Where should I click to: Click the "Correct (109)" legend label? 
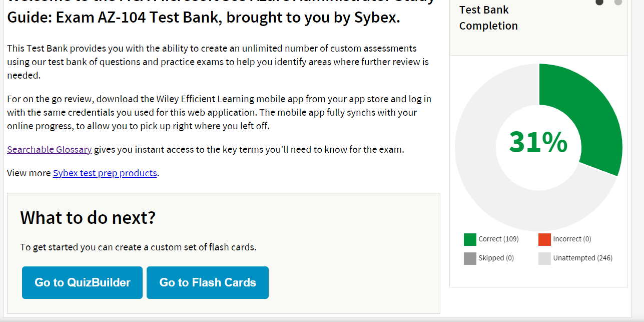click(498, 239)
